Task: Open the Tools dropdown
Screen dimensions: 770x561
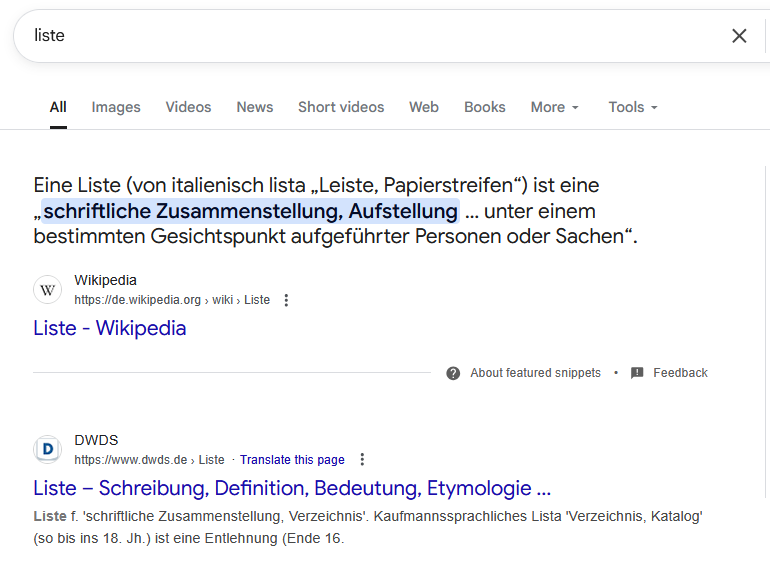Action: (x=632, y=107)
